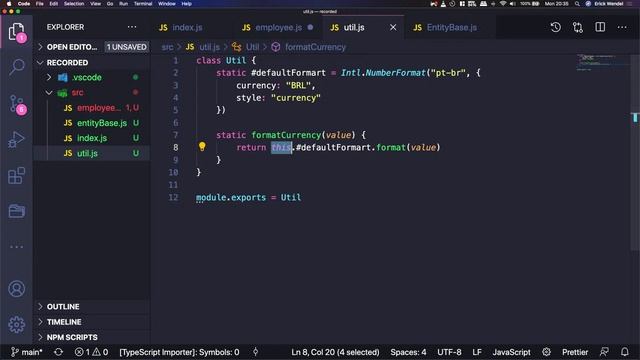Click the lightbulb code action on line 8
640x360 pixels.
(202, 147)
